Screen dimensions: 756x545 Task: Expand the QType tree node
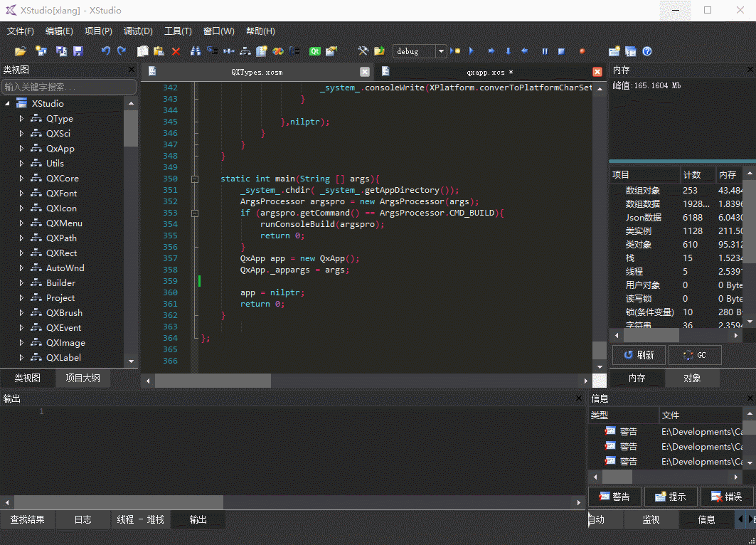coord(21,119)
